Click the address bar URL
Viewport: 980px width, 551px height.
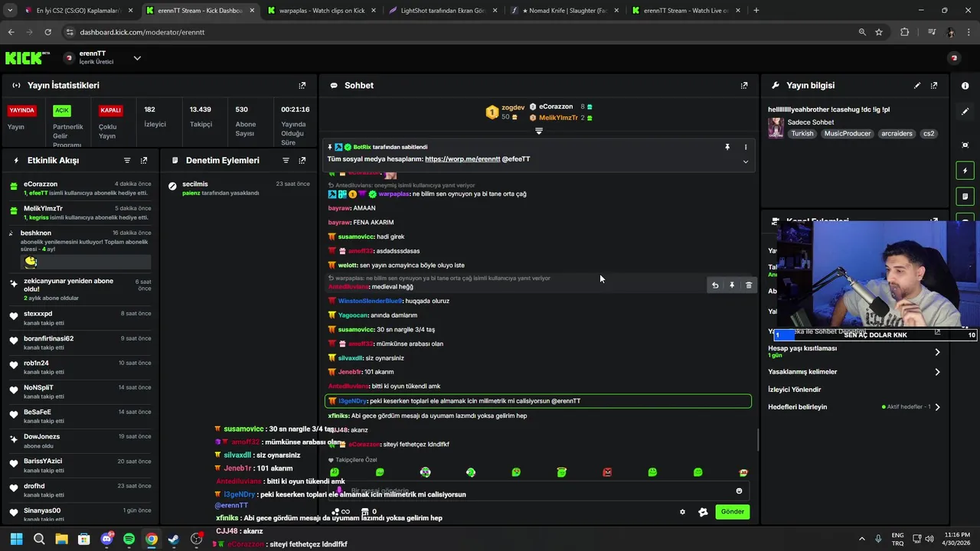142,32
